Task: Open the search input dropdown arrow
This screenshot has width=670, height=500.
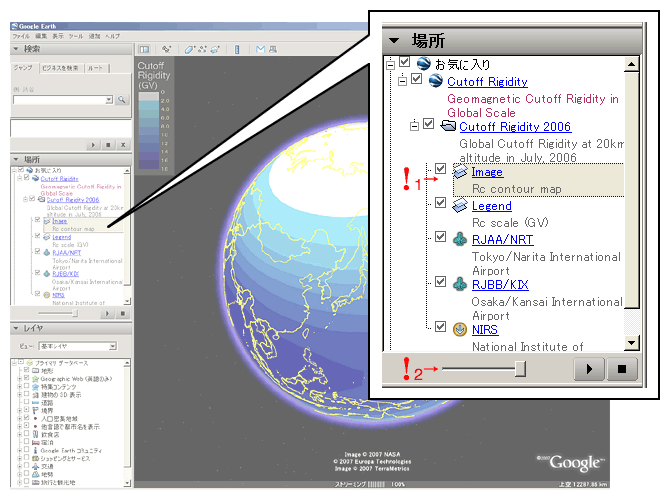Action: (x=109, y=100)
